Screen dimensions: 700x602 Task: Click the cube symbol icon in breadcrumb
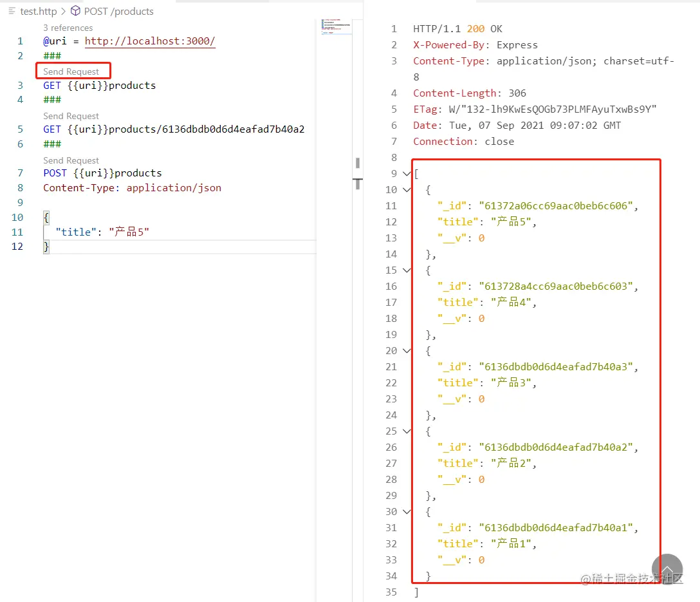[x=75, y=11]
